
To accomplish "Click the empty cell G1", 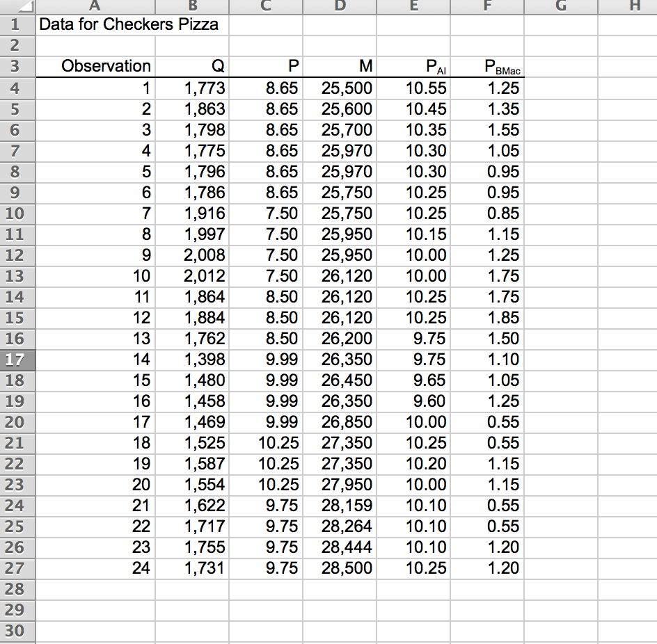I will pos(560,24).
